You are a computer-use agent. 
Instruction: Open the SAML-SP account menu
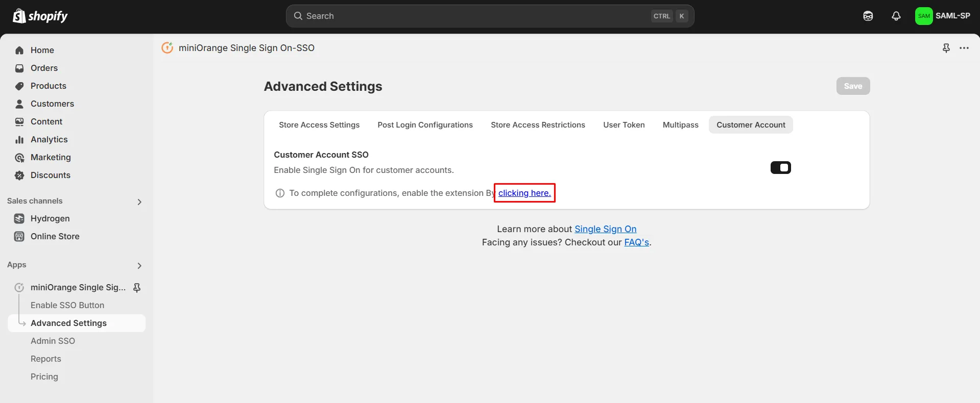(943, 16)
